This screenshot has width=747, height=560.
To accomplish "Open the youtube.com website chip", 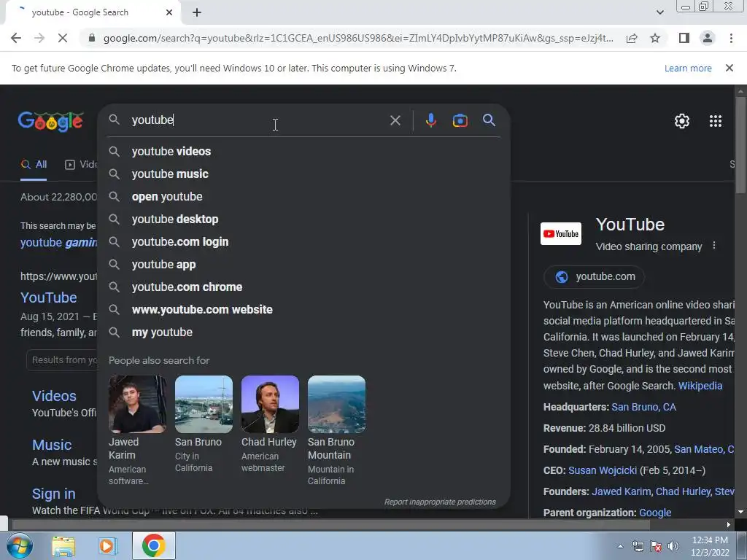I will pos(594,276).
